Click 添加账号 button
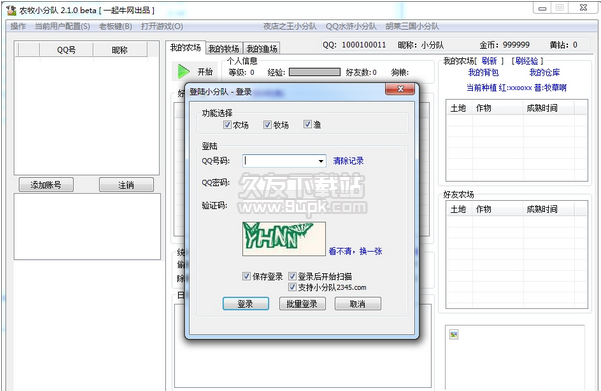This screenshot has height=391, width=601. coord(46,185)
